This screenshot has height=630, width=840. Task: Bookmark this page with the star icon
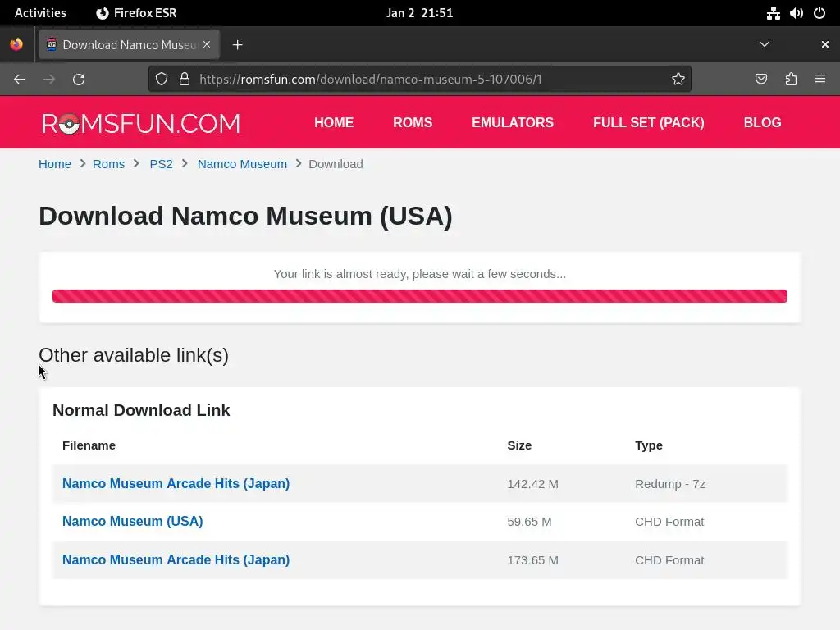[678, 79]
